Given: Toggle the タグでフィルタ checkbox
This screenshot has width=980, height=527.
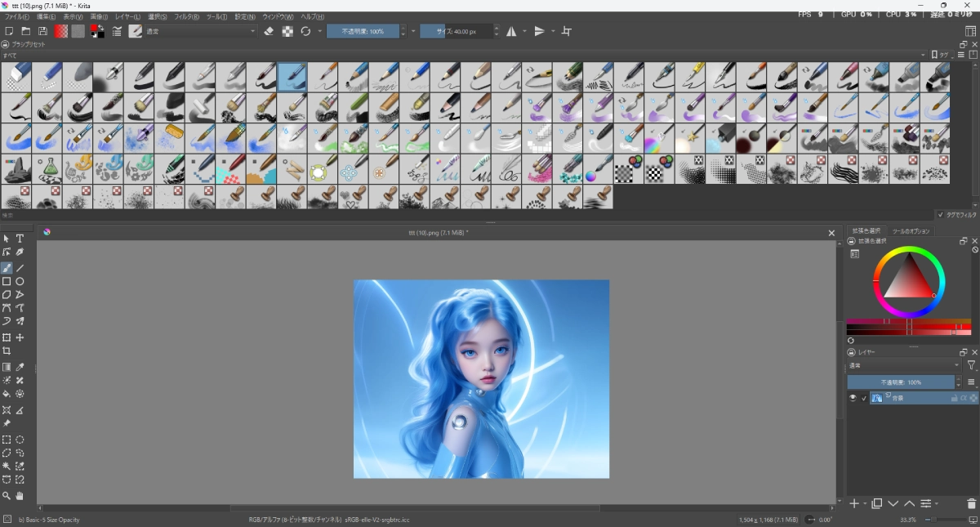Looking at the screenshot, I should click(940, 215).
